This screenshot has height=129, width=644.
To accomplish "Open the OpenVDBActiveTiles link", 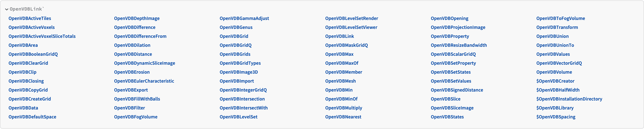I will 30,18.
